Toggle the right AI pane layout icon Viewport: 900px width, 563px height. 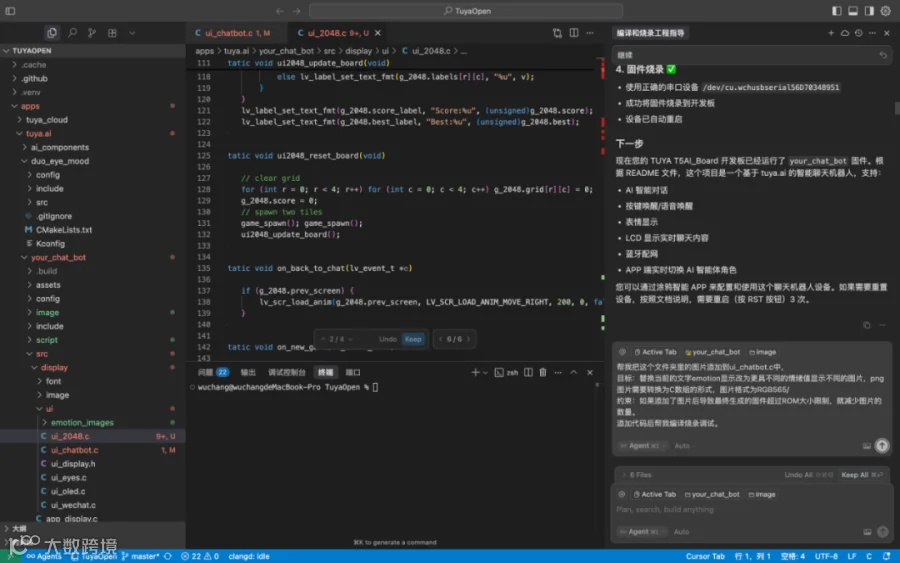(x=870, y=11)
